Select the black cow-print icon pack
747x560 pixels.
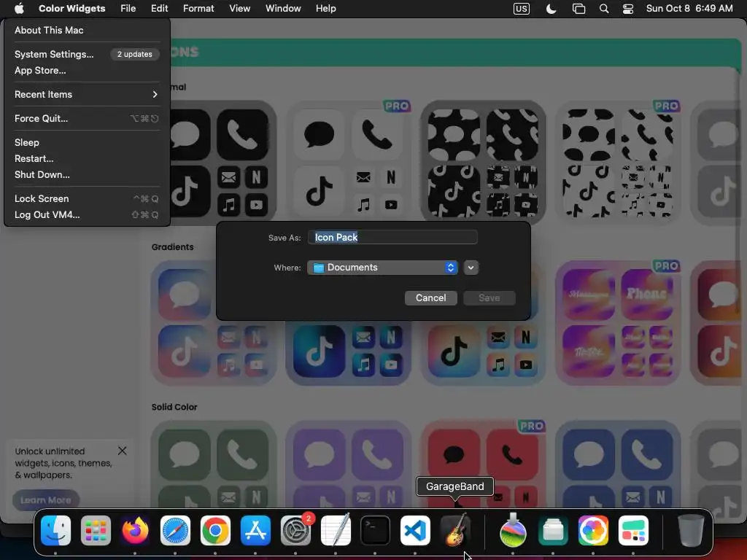coord(483,162)
